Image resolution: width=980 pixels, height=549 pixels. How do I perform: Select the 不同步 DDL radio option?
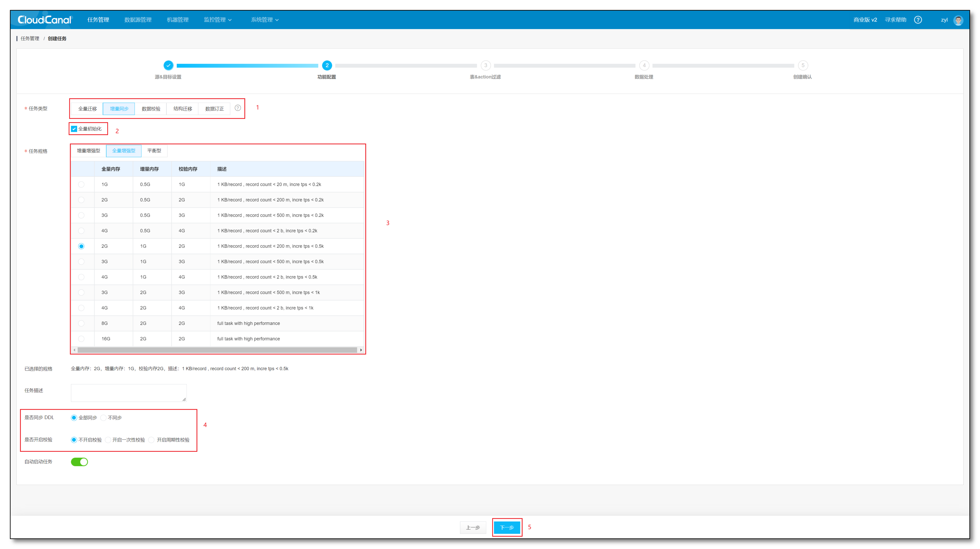[103, 418]
